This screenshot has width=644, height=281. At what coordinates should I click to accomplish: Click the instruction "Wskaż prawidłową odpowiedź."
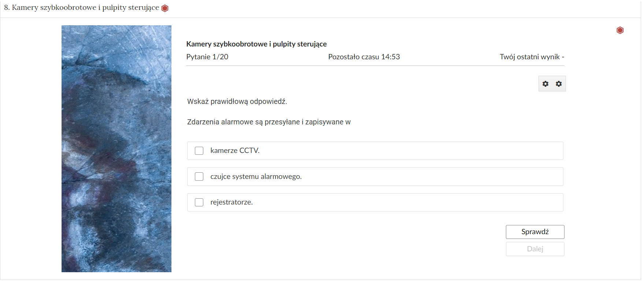[x=237, y=101]
